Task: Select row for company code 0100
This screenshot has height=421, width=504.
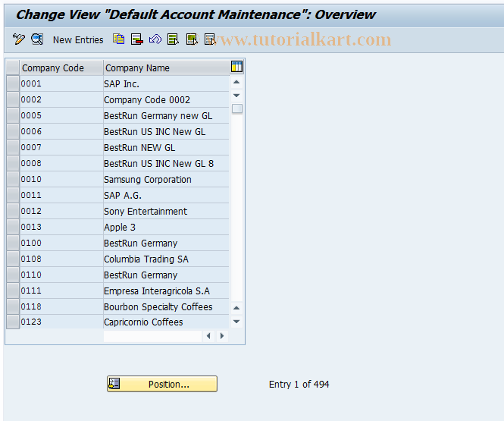Action: tap(13, 243)
